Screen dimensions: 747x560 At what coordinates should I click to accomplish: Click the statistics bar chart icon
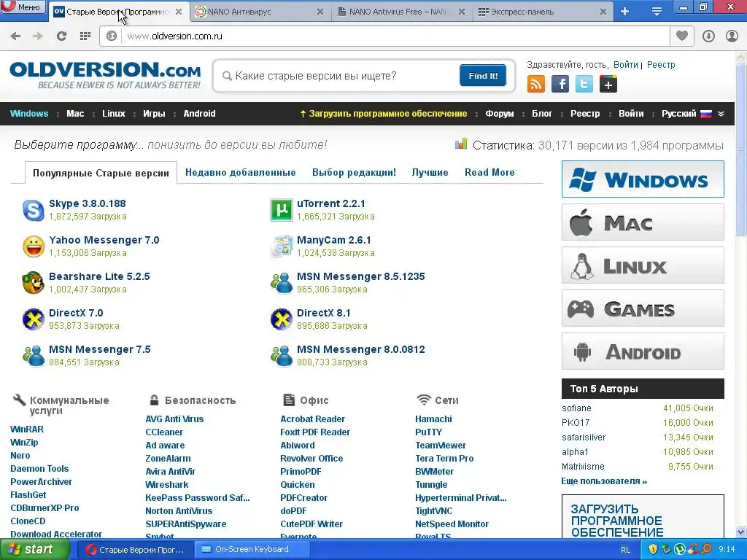[461, 144]
